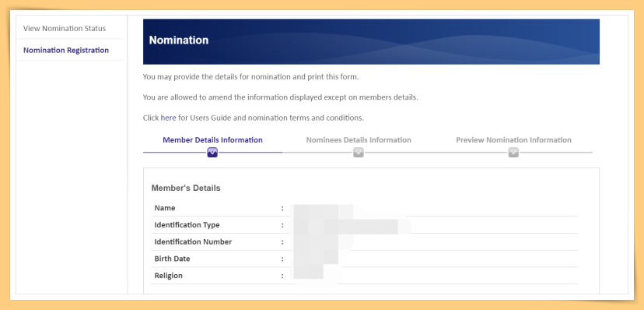
Task: Jump to Preview Nomination Information step
Action: click(513, 139)
